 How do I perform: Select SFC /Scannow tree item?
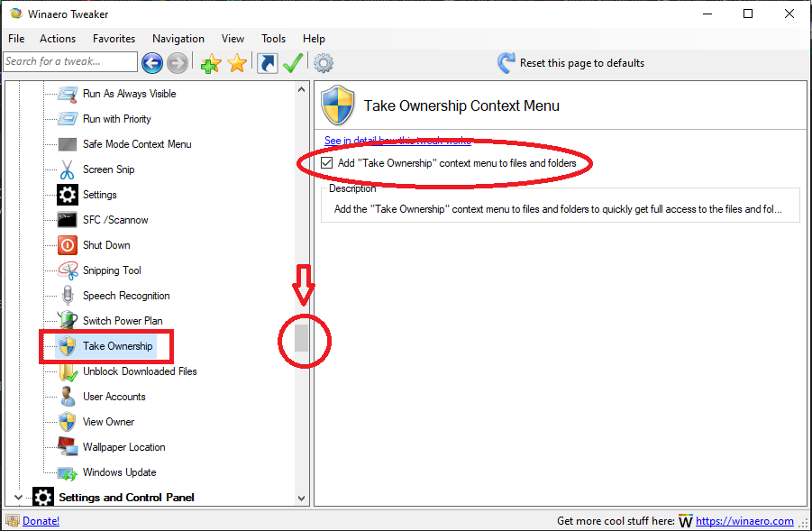coord(115,220)
